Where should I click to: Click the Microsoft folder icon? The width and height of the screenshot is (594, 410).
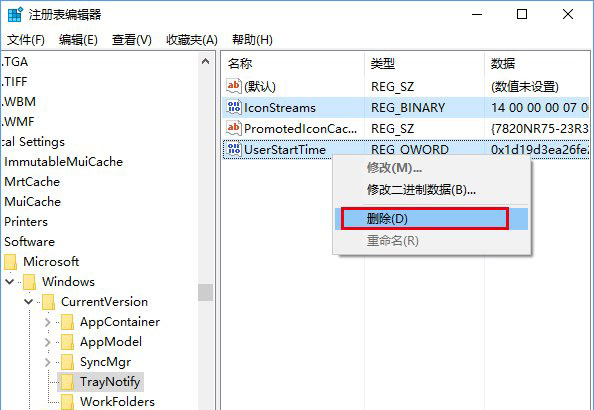(x=11, y=262)
